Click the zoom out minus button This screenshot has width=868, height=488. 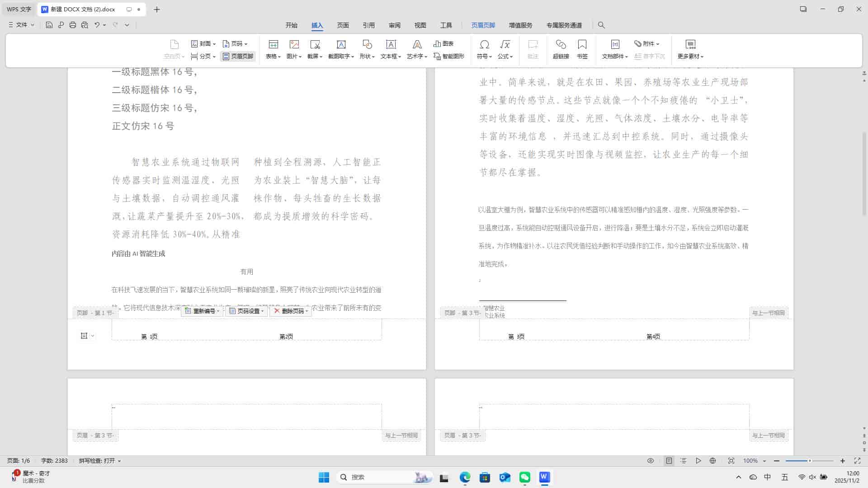[x=777, y=461]
